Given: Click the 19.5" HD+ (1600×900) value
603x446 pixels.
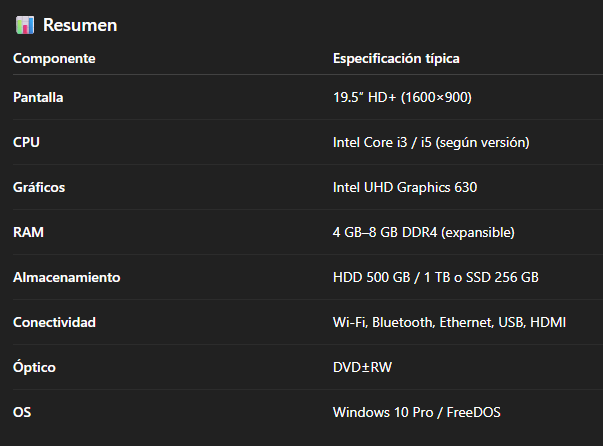Looking at the screenshot, I should coord(402,97).
